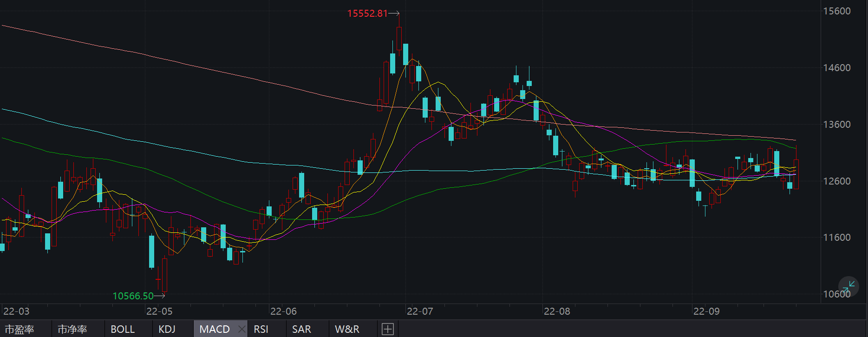Image resolution: width=868 pixels, height=337 pixels.
Task: Switch to the 市盈率 tab
Action: click(x=20, y=329)
